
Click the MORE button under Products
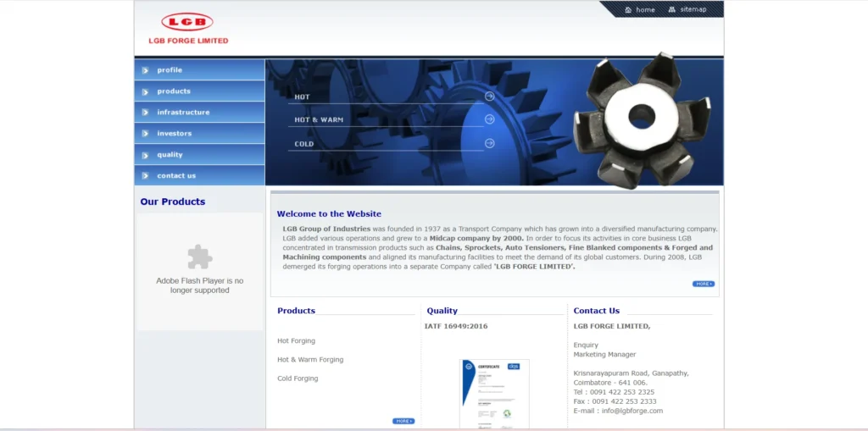tap(403, 421)
